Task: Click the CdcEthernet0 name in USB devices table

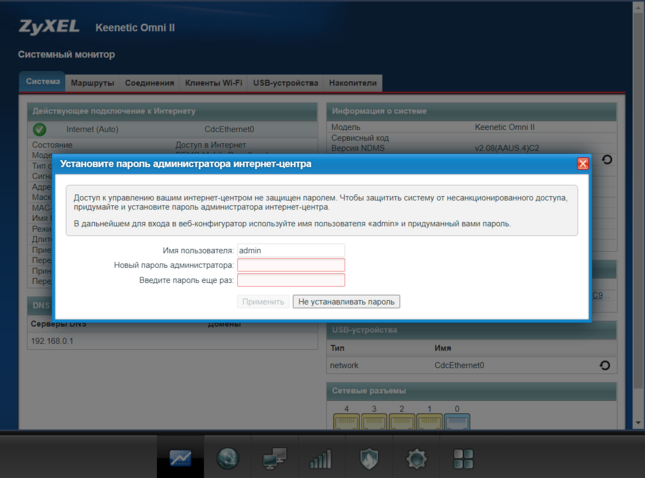Action: click(x=459, y=365)
